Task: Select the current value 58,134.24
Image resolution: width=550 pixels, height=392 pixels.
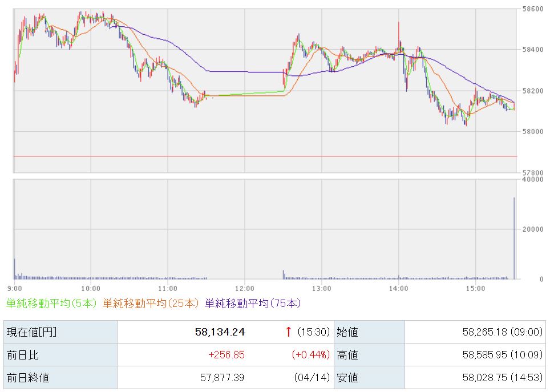Action: (x=220, y=332)
